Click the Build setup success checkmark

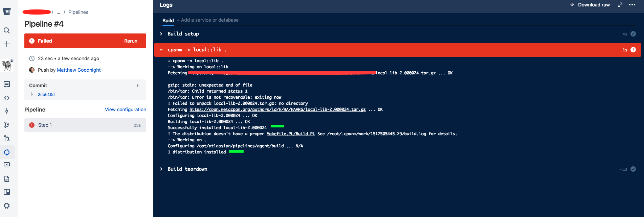(x=633, y=34)
